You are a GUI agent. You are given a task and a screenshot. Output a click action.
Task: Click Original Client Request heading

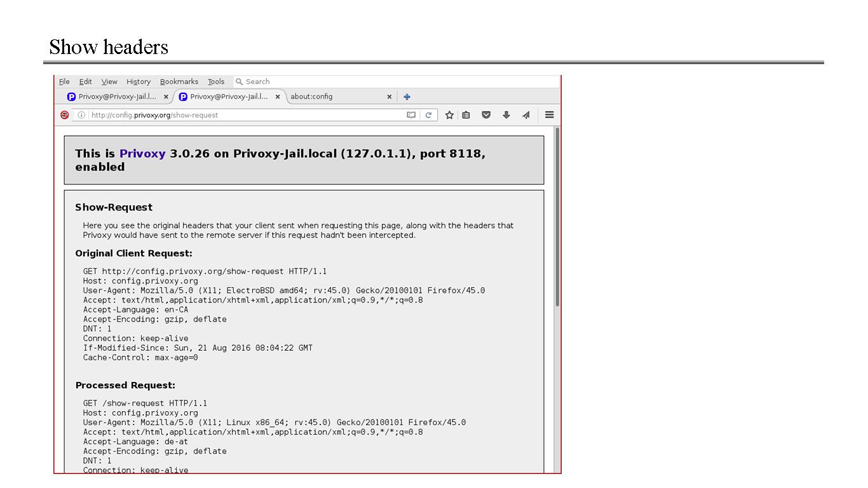[133, 253]
